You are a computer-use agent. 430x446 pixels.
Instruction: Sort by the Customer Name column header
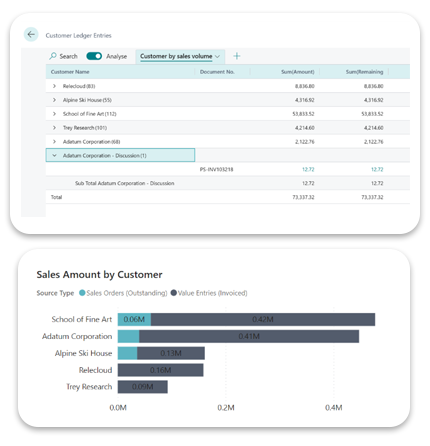click(x=70, y=72)
